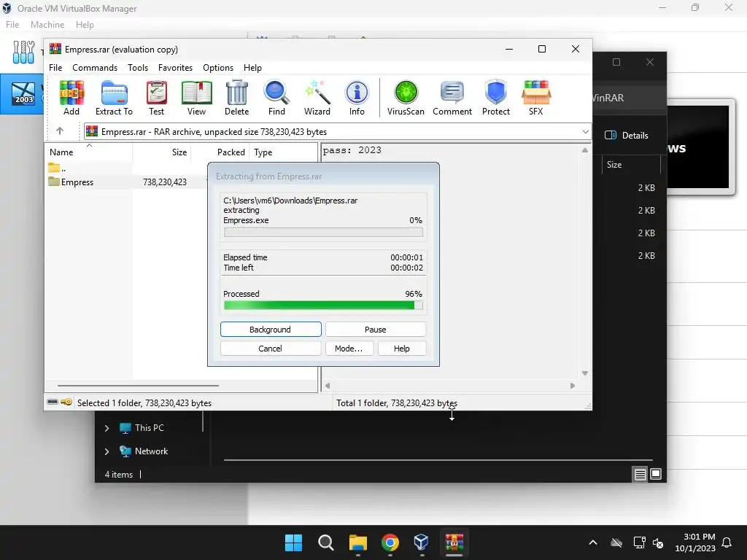Toggle Details pane in Explorer window

tap(627, 135)
